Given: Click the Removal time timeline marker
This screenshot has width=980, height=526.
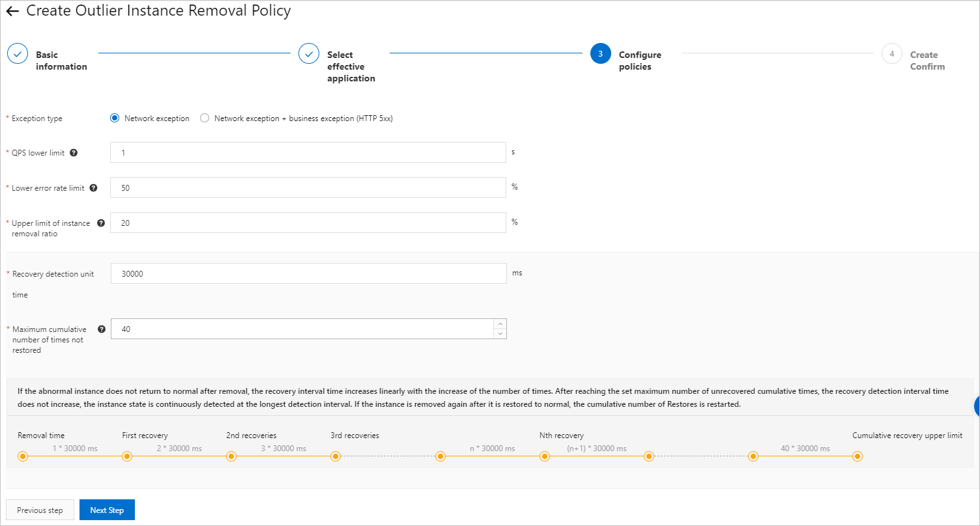Looking at the screenshot, I should (x=23, y=456).
